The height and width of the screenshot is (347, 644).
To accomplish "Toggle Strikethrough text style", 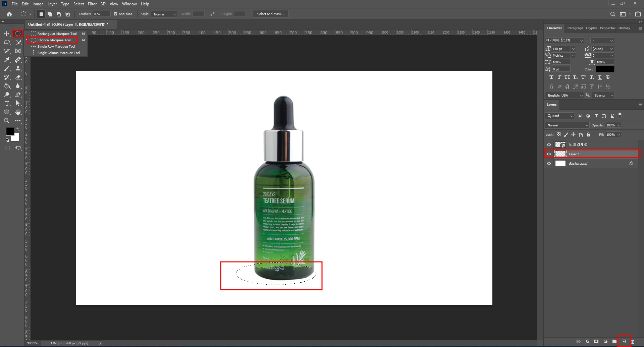I will pyautogui.click(x=608, y=77).
